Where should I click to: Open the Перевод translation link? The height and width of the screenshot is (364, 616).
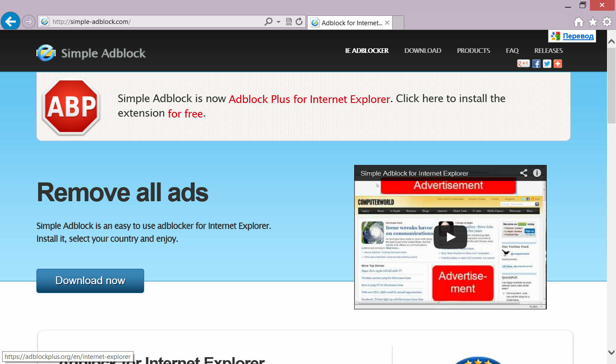point(577,36)
